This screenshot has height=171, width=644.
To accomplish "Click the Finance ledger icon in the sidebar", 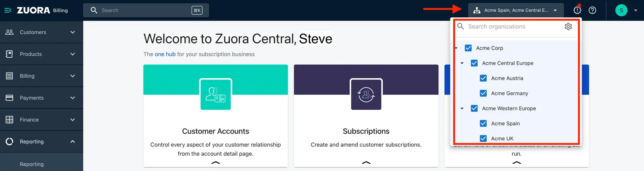I will pyautogui.click(x=9, y=120).
